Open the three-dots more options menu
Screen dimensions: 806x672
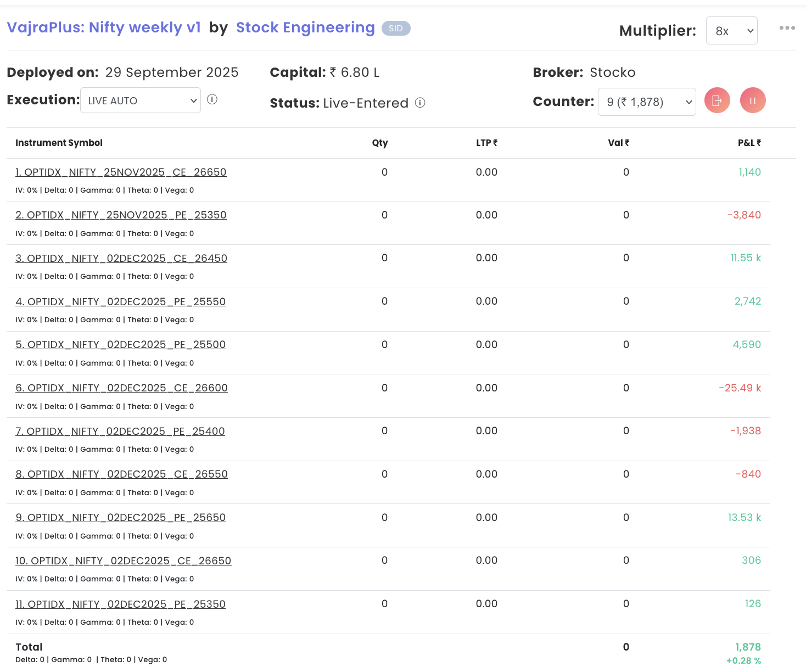point(787,28)
